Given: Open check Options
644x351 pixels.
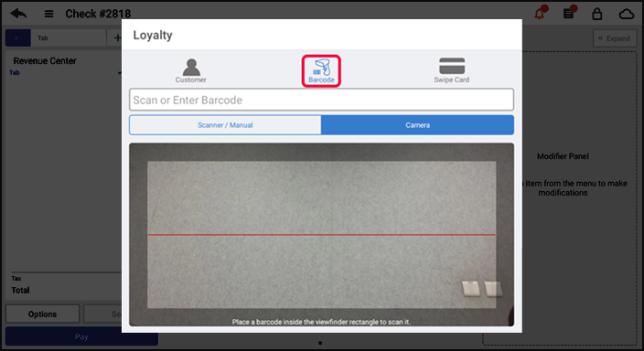Looking at the screenshot, I should pos(42,314).
